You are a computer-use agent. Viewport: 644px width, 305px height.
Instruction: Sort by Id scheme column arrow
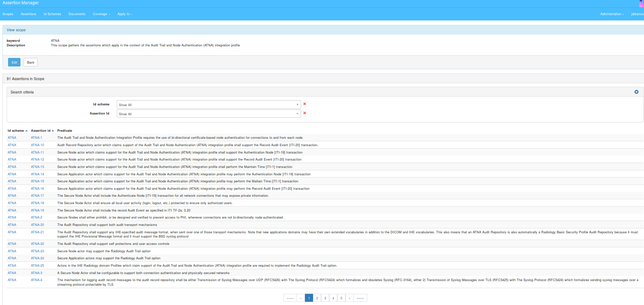(26, 131)
